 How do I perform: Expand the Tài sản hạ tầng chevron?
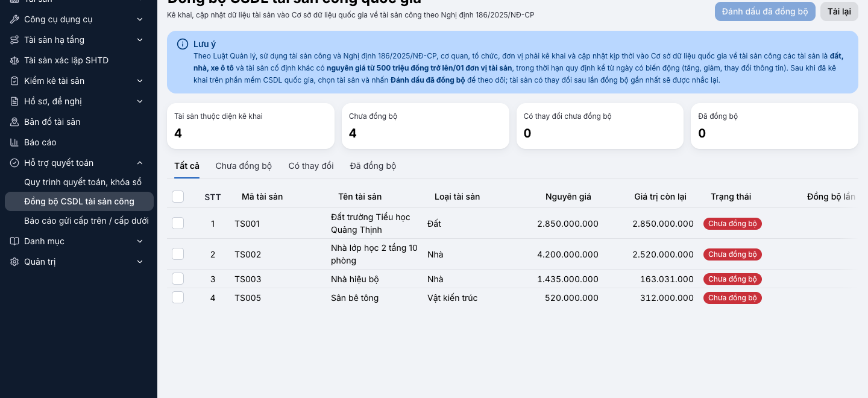point(140,40)
